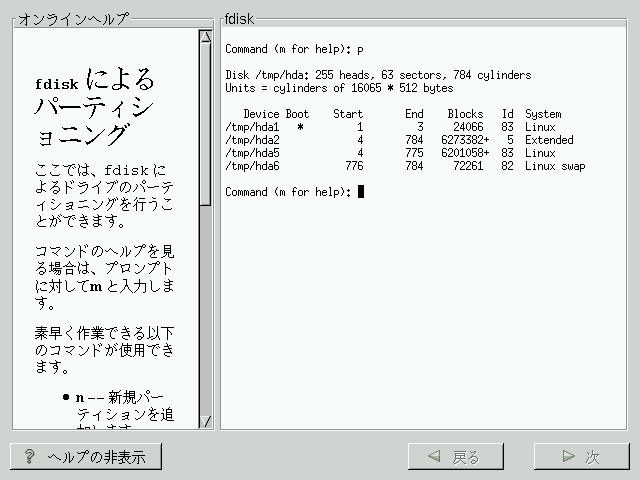The image size is (640, 480).
Task: Click the help panel scroll-up arrow
Action: click(205, 38)
